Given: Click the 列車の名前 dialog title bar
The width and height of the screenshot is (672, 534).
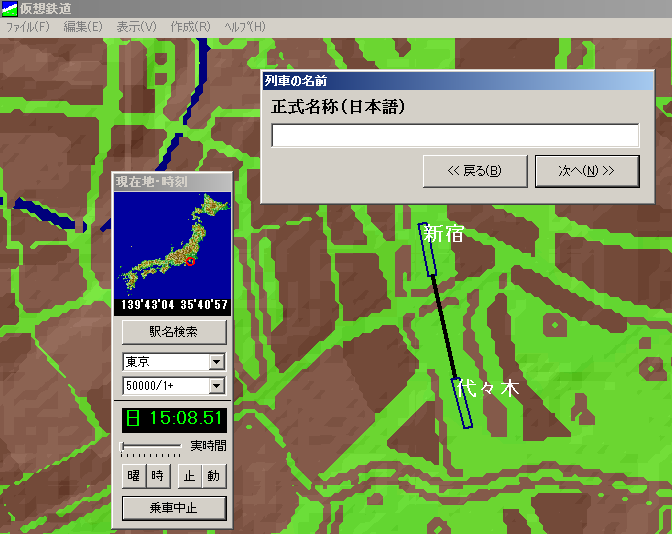Looking at the screenshot, I should pos(458,81).
